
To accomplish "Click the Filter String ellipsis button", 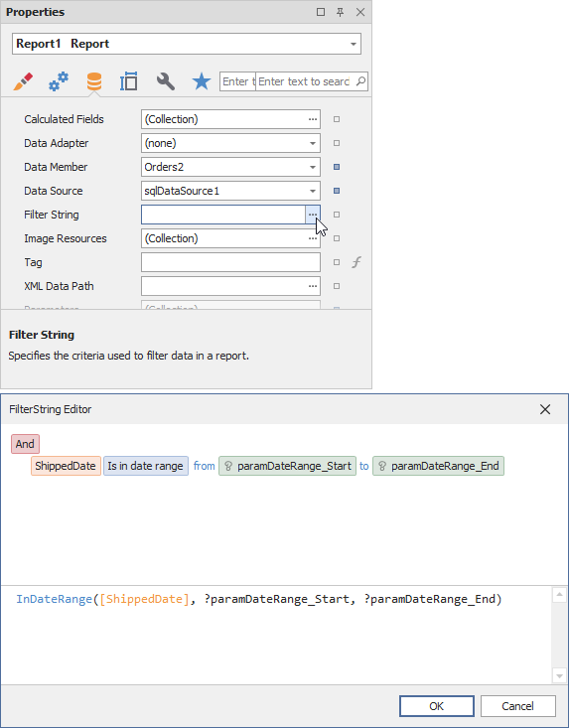I will tap(313, 215).
